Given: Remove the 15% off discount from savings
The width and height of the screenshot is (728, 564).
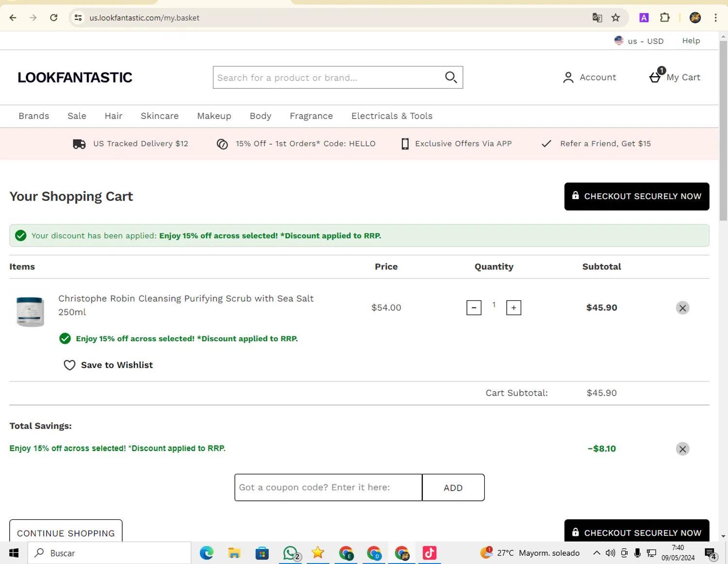Looking at the screenshot, I should point(682,449).
